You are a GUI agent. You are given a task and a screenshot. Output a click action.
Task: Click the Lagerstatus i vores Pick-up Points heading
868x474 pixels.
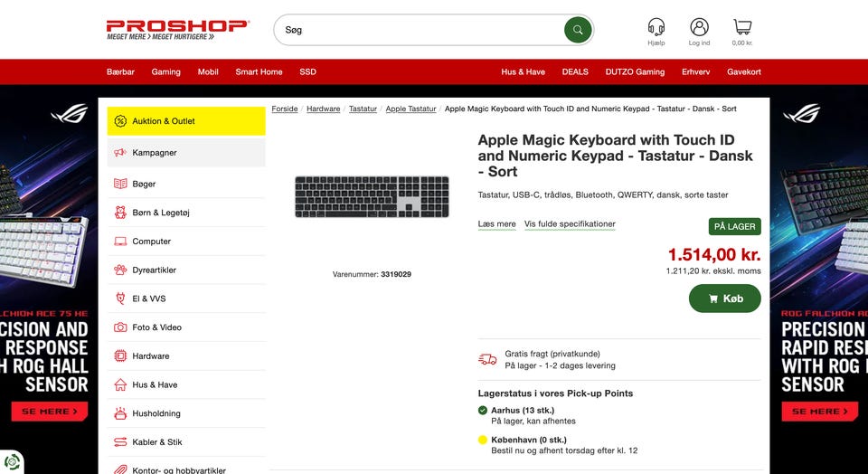(555, 393)
